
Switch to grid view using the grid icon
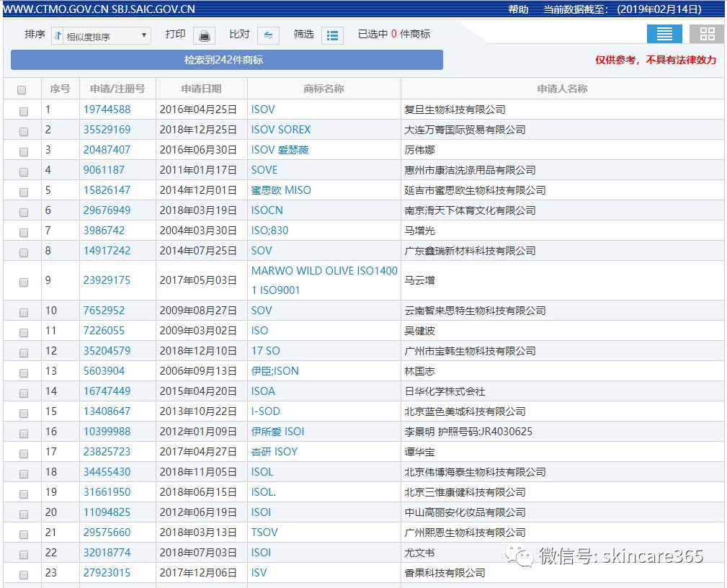click(x=705, y=33)
